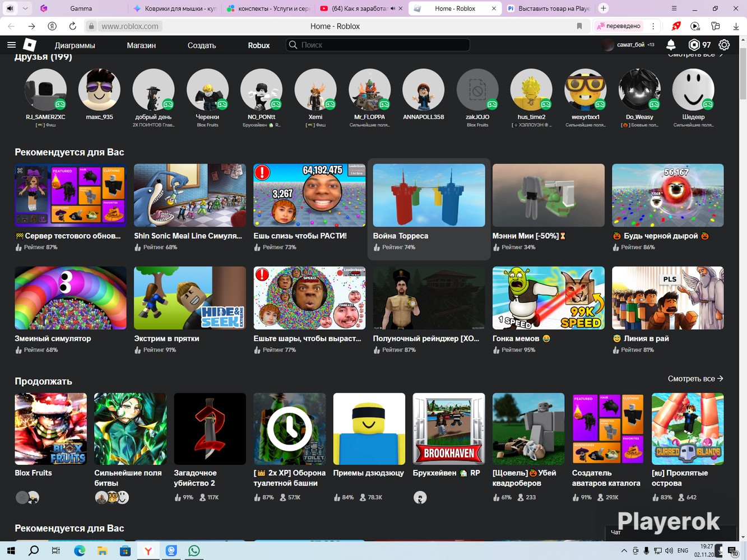747x560 pixels.
Task: Click the www.roblox.com address bar
Action: (130, 26)
